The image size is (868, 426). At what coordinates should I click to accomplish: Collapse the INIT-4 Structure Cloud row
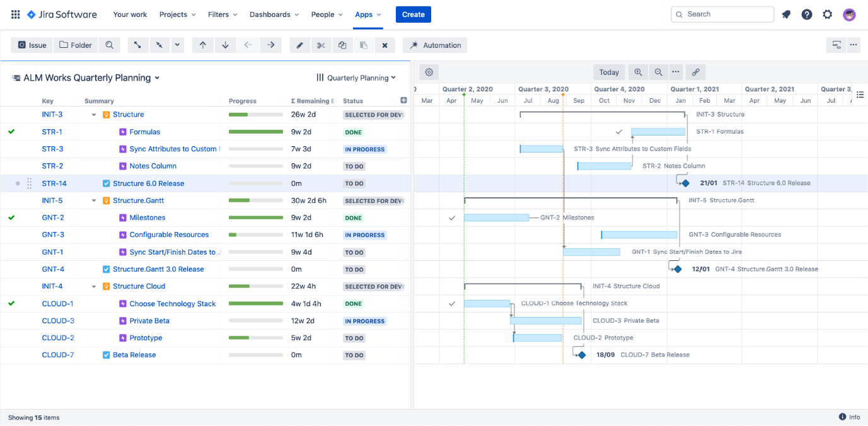(x=94, y=286)
